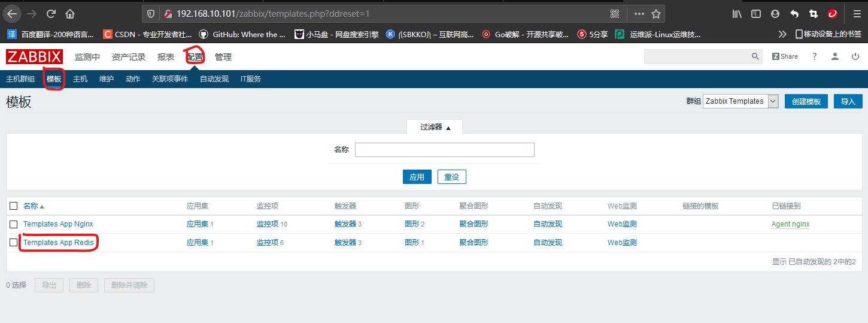This screenshot has height=323, width=868.
Task: Open Web监测 for Redis template
Action: [622, 243]
